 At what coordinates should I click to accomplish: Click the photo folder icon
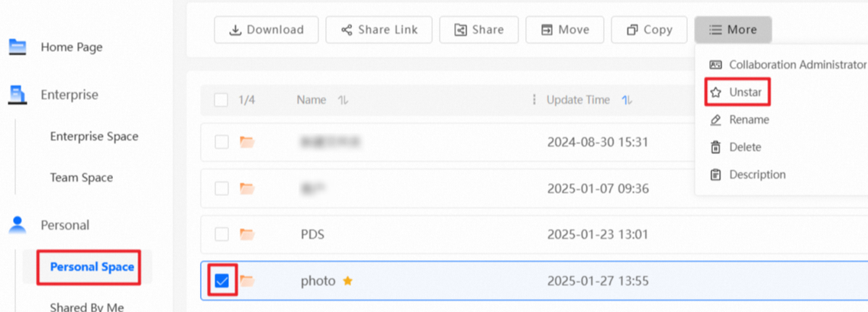click(x=247, y=281)
